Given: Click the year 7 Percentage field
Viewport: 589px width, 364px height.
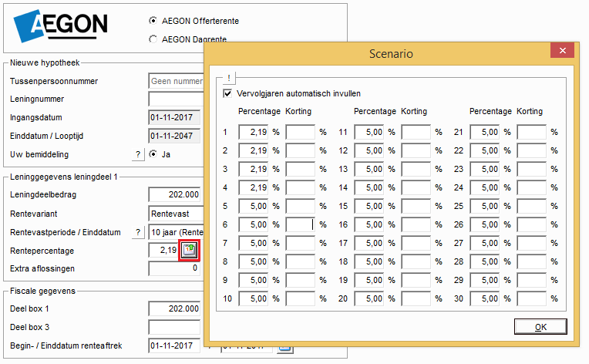Looking at the screenshot, I should pos(253,243).
